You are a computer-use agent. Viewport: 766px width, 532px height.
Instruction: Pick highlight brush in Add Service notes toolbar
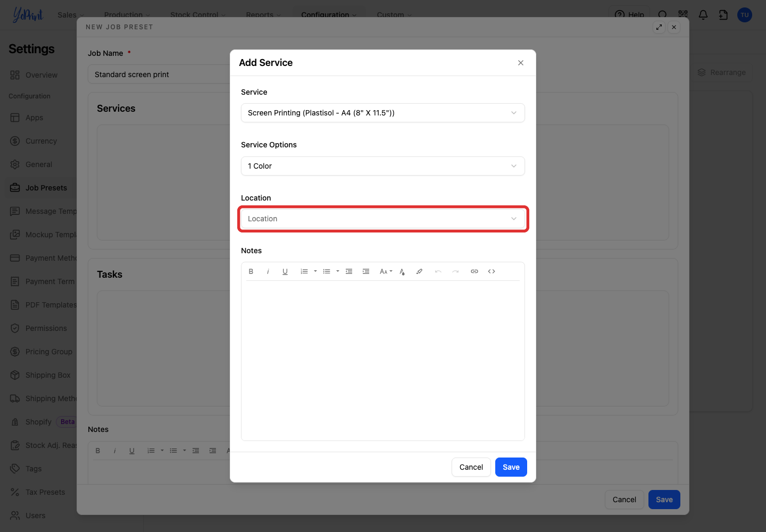point(419,271)
